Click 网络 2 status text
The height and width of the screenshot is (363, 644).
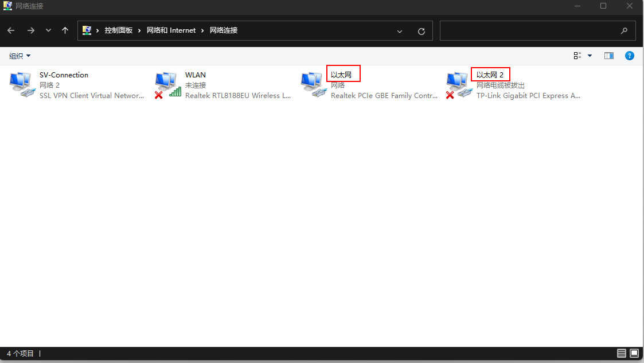[x=49, y=85]
